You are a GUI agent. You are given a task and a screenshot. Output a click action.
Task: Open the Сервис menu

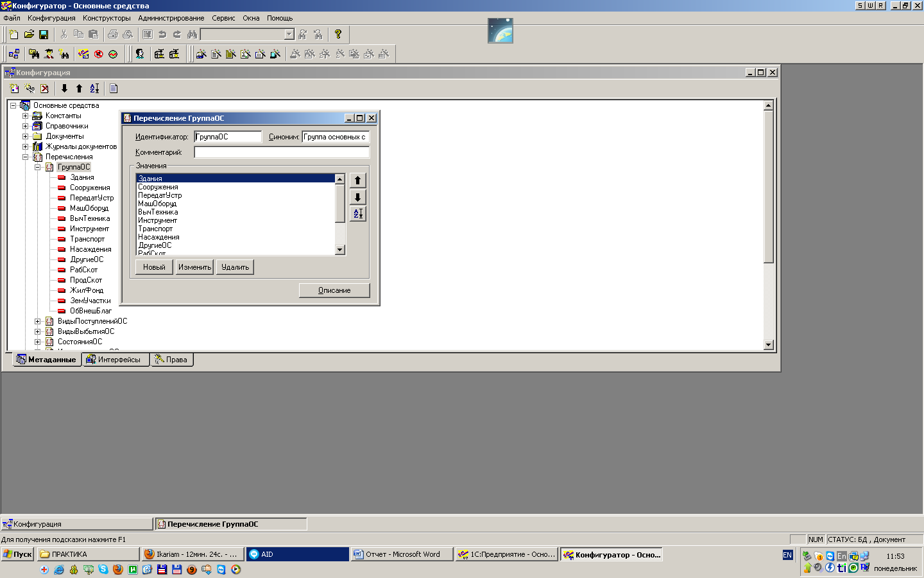click(x=224, y=18)
